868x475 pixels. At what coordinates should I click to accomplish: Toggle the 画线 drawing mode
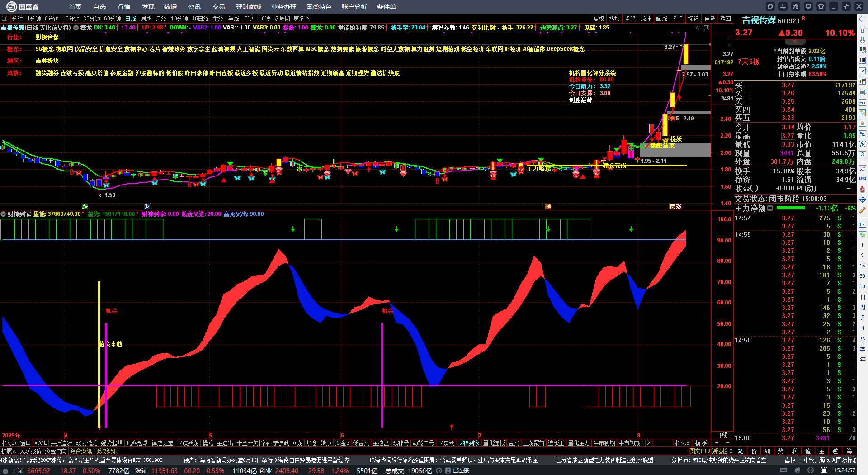click(661, 19)
